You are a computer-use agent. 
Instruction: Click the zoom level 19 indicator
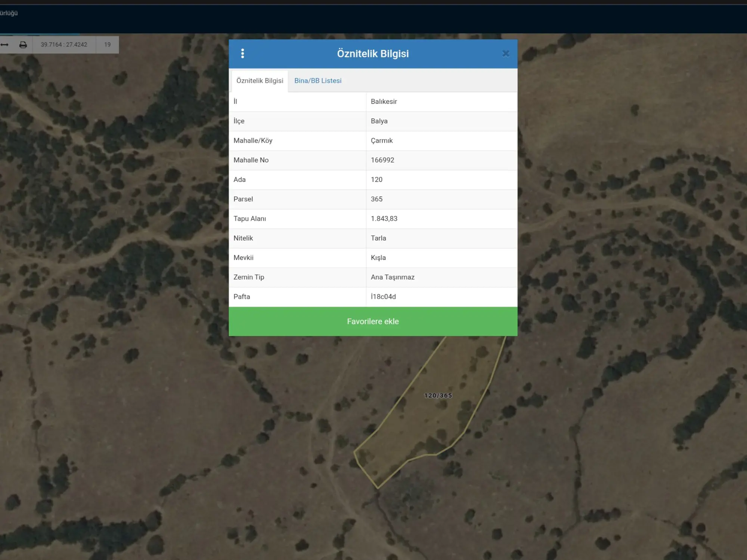pyautogui.click(x=108, y=45)
